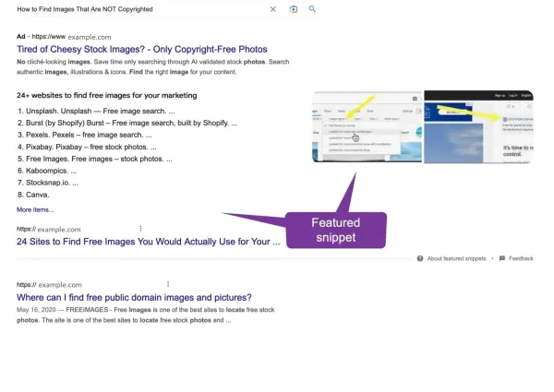
Task: Click the About featured snippets question icon
Action: coord(420,258)
